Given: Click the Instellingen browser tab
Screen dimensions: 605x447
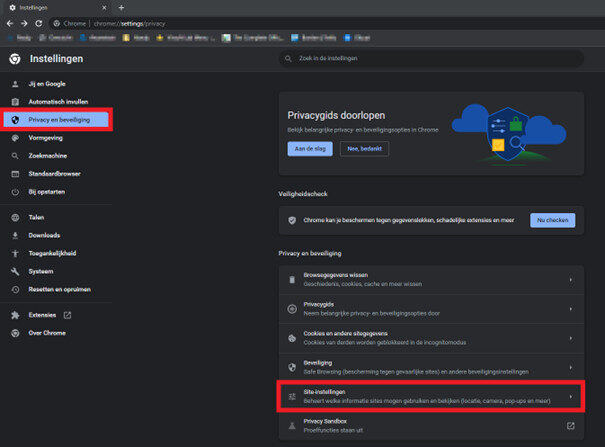Looking at the screenshot, I should point(58,7).
